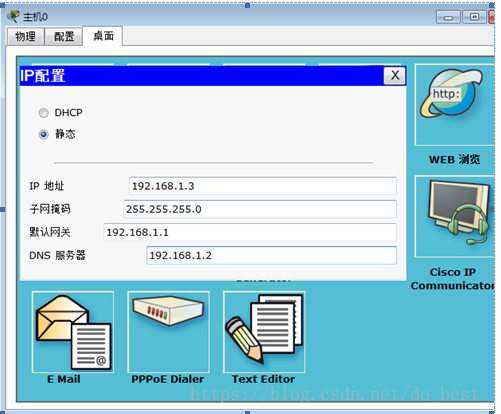Click the DHCP label text
This screenshot has height=414, width=501.
pos(68,113)
